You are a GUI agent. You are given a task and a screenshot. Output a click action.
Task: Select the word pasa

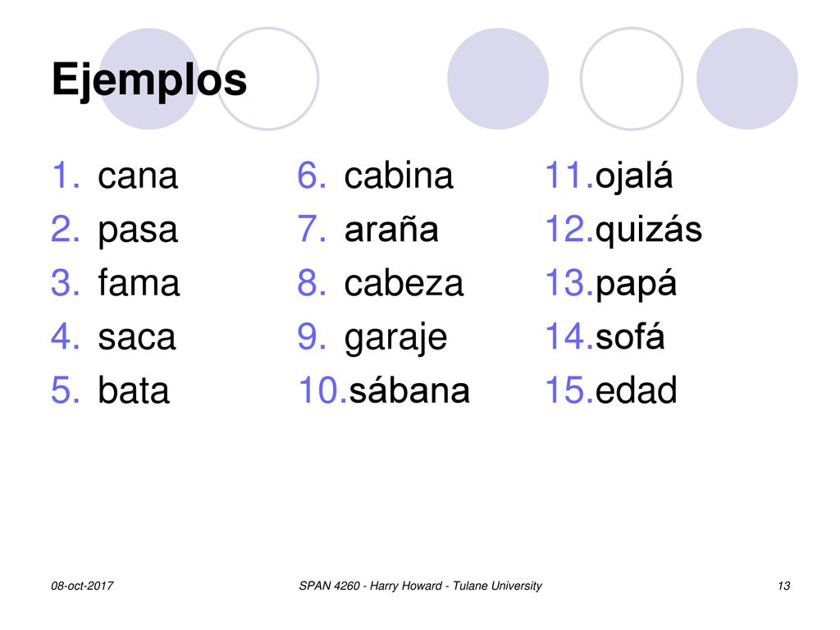click(x=137, y=232)
